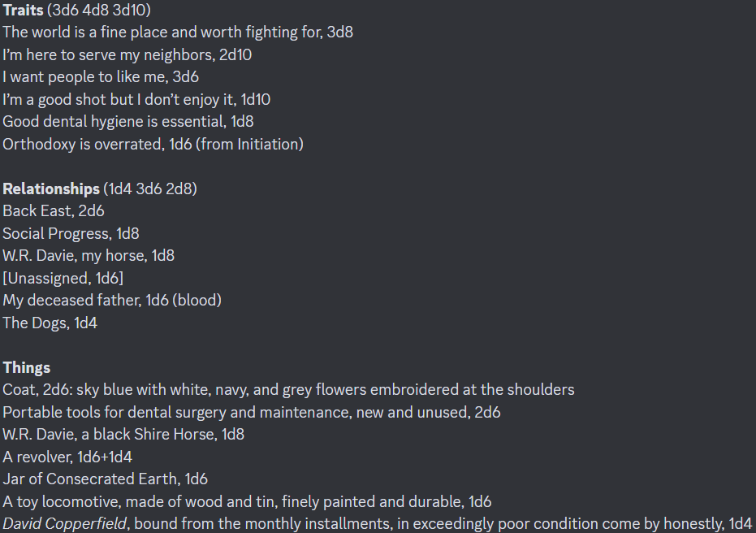
Task: Click 'W.R. Davie, my horse, 1d8'
Action: [89, 256]
